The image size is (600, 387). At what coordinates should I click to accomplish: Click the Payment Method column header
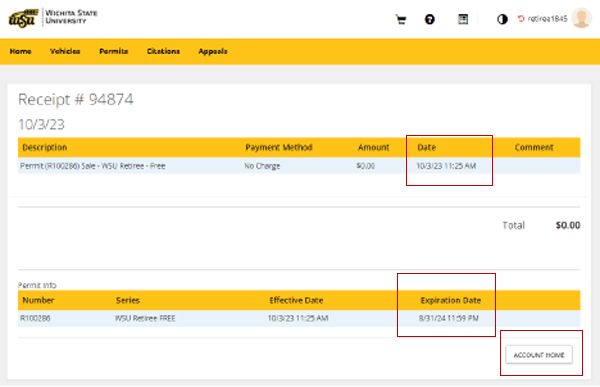coord(279,147)
